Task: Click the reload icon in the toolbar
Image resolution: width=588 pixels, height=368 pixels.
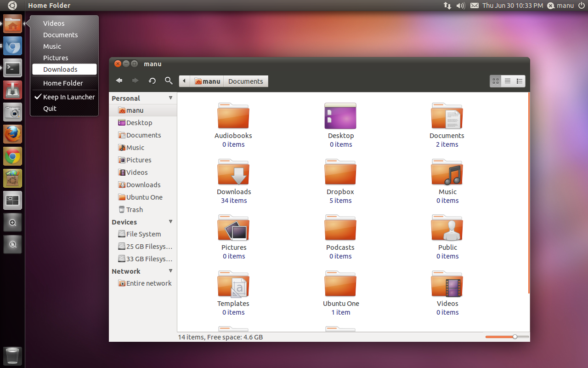Action: 152,80
